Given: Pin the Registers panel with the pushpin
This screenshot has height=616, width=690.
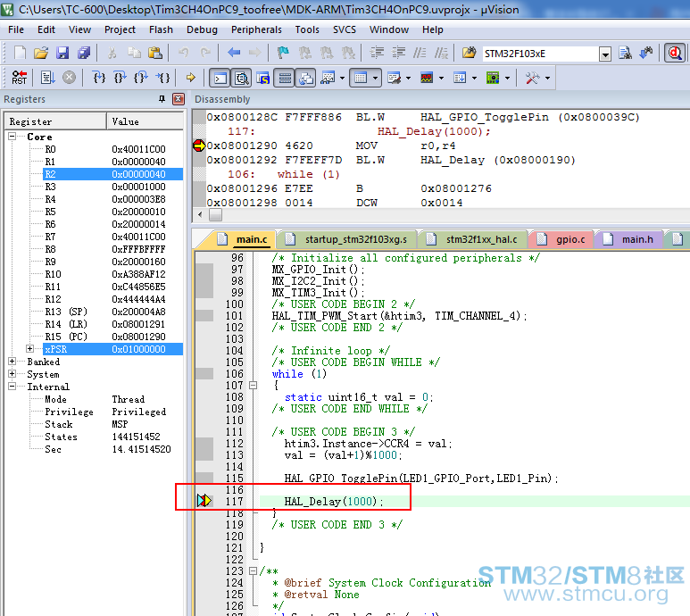Looking at the screenshot, I should pyautogui.click(x=162, y=99).
